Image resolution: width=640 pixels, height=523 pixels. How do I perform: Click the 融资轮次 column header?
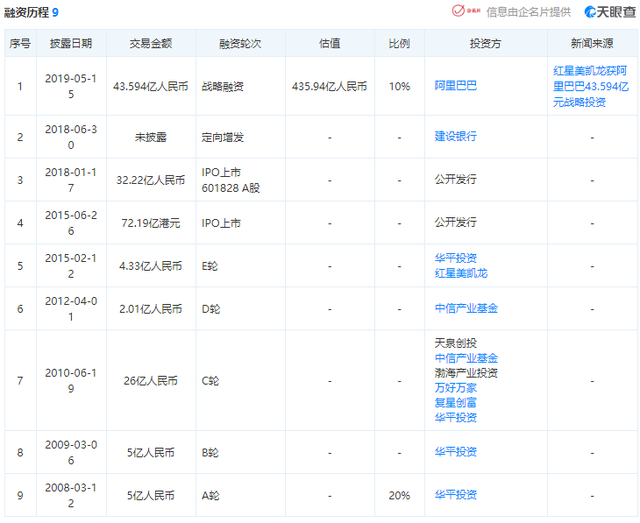(240, 44)
